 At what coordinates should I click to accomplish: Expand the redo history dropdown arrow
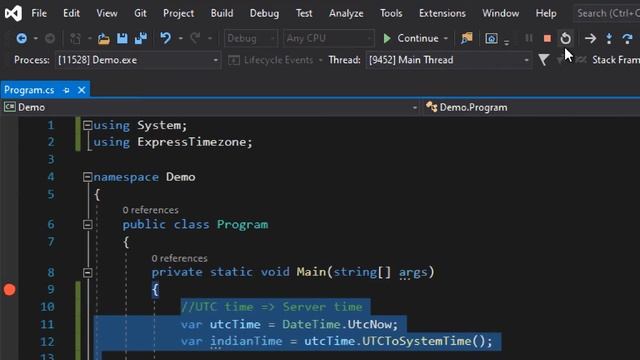(210, 38)
